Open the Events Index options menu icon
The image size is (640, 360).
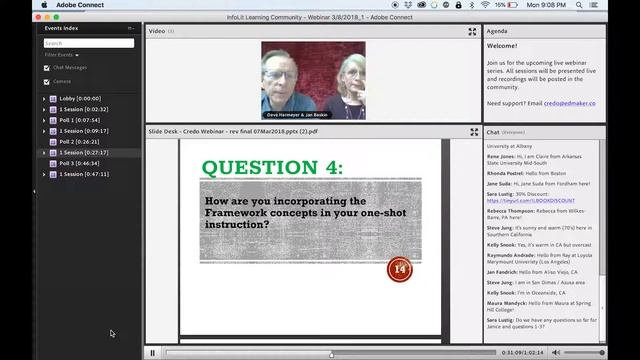coord(131,28)
